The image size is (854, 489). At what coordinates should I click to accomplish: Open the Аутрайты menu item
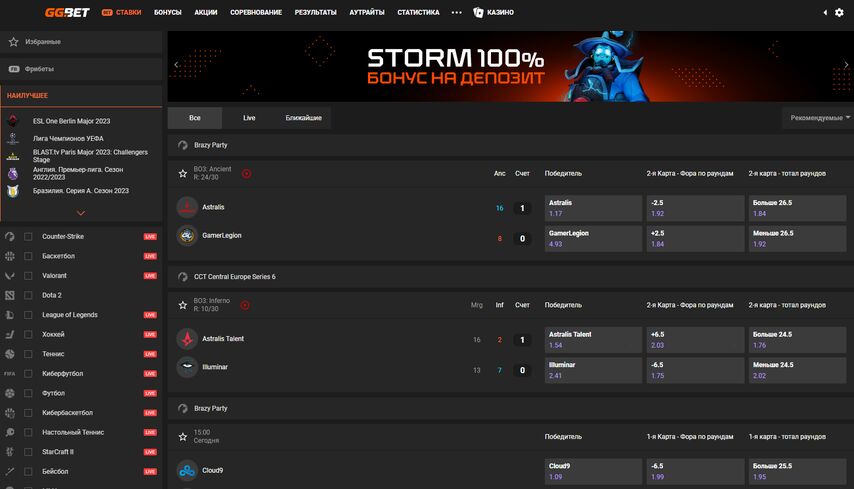367,12
